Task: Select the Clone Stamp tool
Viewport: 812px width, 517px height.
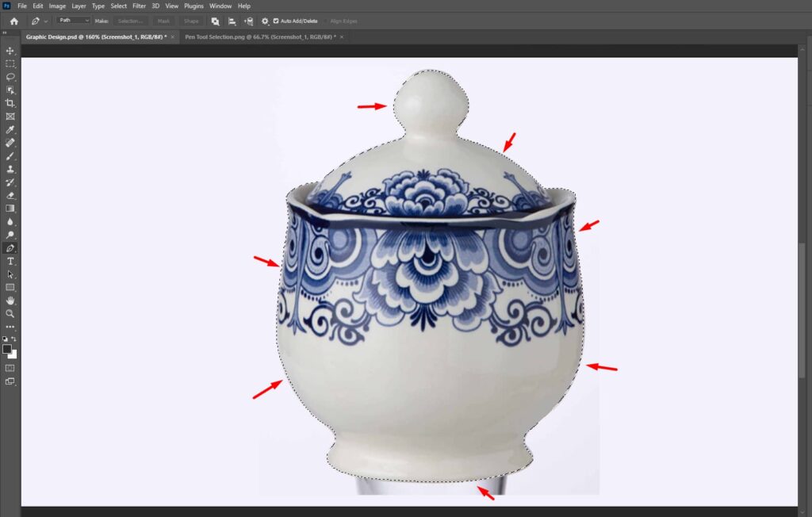Action: [10, 170]
